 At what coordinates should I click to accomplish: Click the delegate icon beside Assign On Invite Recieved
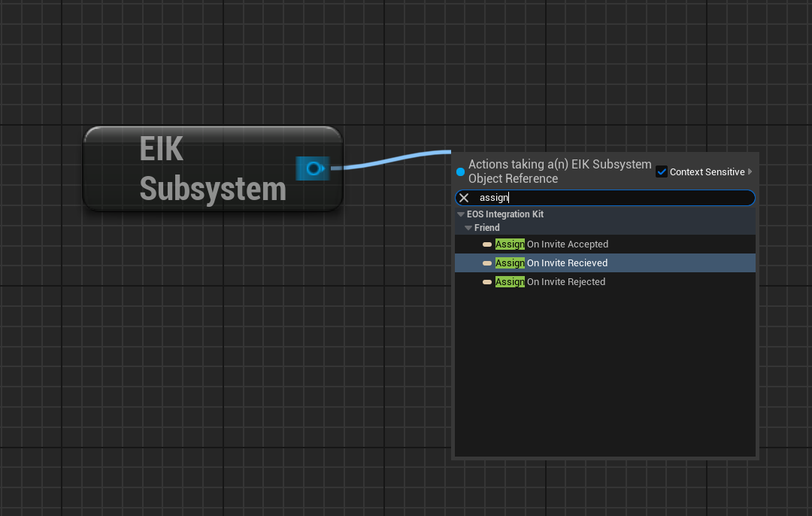[487, 263]
